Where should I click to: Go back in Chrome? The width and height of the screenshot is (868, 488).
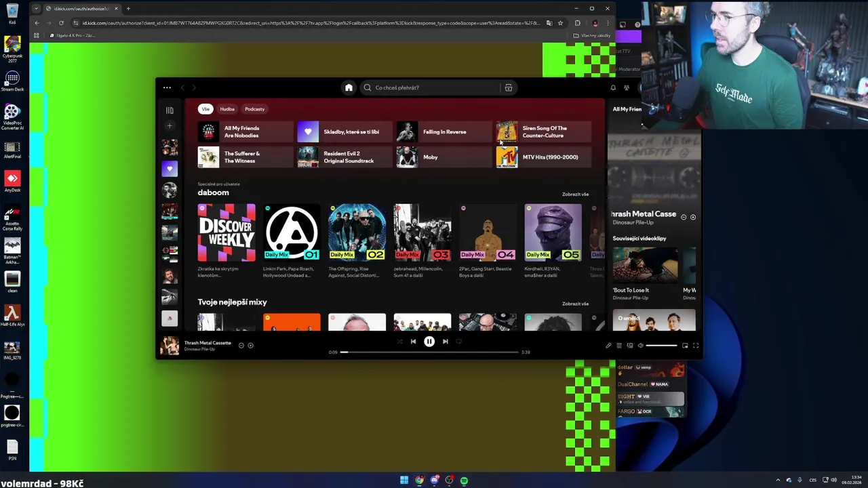(37, 23)
